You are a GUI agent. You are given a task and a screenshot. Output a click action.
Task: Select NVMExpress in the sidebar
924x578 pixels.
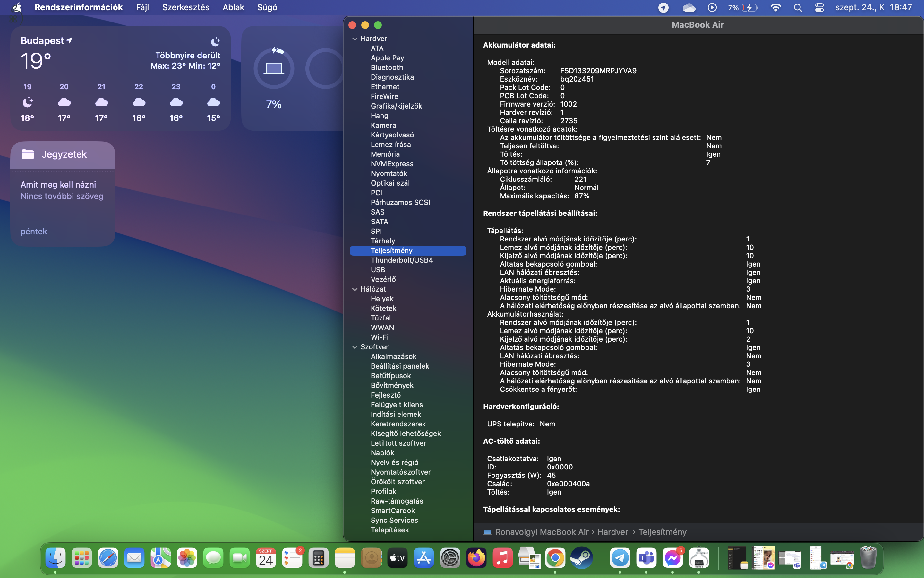pyautogui.click(x=408, y=164)
